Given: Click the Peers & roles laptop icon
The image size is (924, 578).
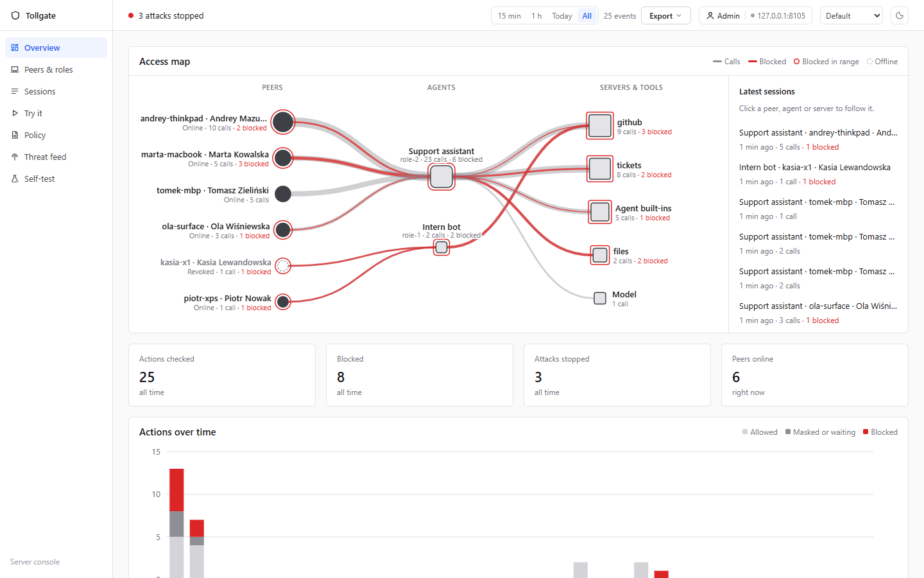Looking at the screenshot, I should tap(15, 69).
